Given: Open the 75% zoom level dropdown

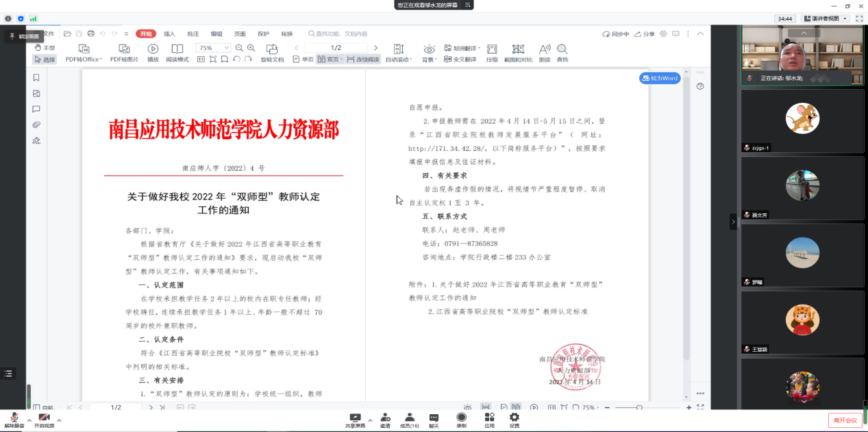Looking at the screenshot, I should [x=214, y=48].
